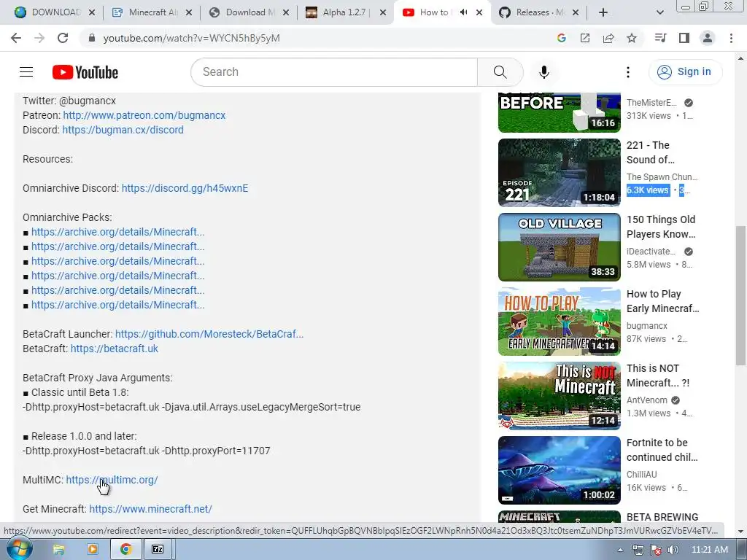Open the Google icon in toolbar
The image size is (747, 560).
click(x=561, y=38)
